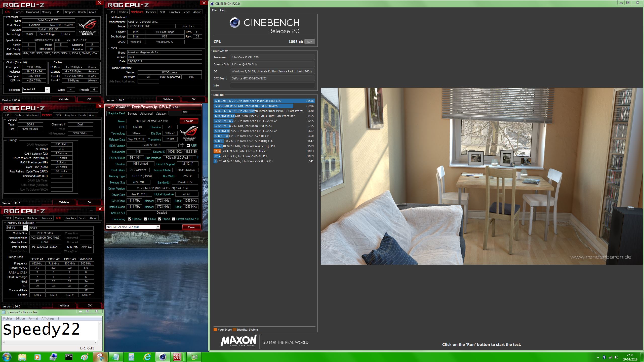The image size is (644, 362).
Task: Open Command Prompt taskbar icon
Action: click(69, 357)
